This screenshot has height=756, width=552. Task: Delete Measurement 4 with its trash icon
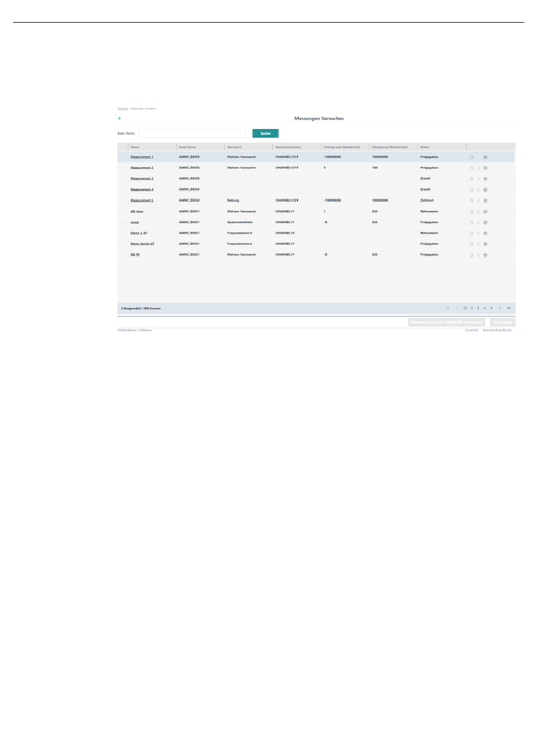[479, 190]
